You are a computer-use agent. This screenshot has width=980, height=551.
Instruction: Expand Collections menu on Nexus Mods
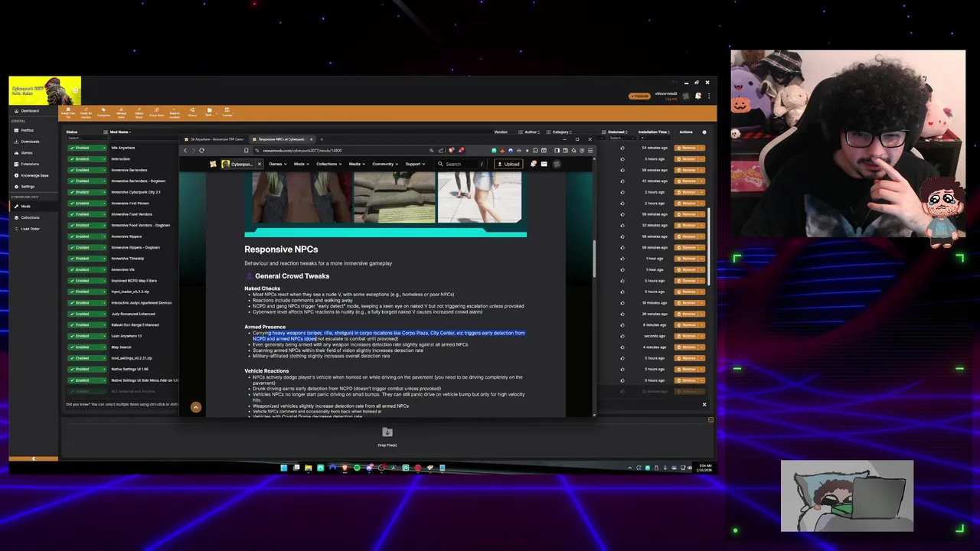pos(328,164)
